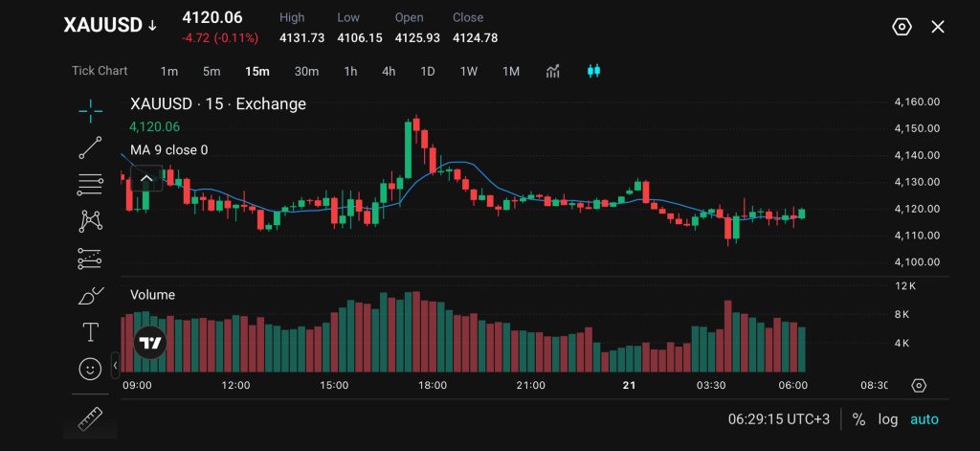Select the text annotation tool
Image resolution: width=980 pixels, height=451 pixels.
[91, 332]
